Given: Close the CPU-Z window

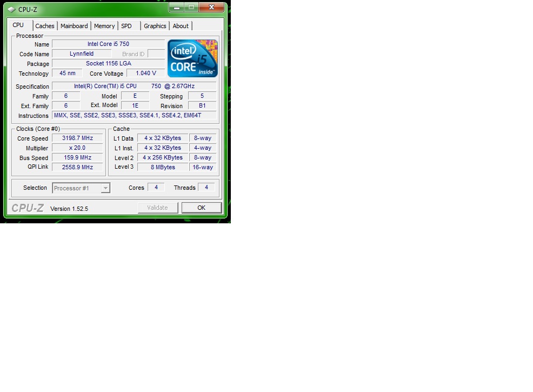Looking at the screenshot, I should [x=211, y=8].
